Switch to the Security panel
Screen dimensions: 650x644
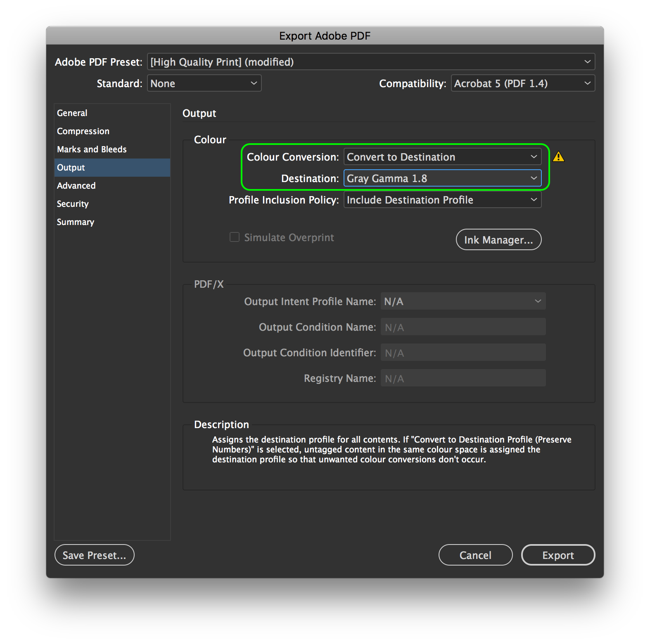[112, 204]
